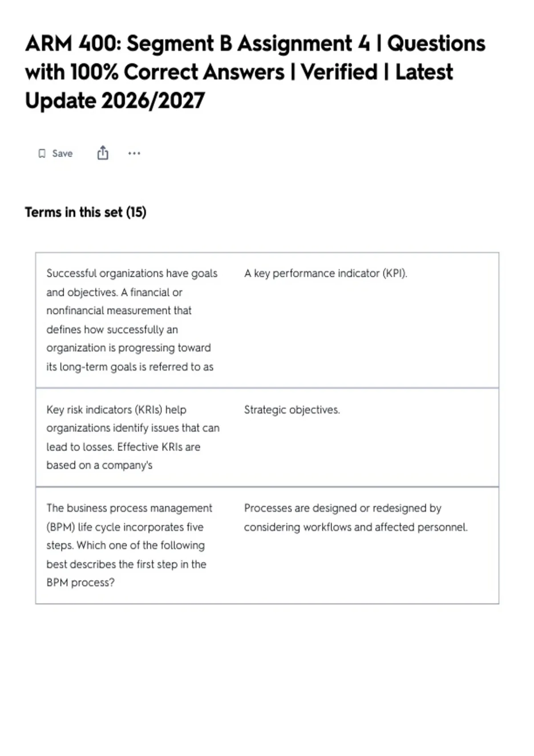Select the BPM life cycle question card

(267, 545)
